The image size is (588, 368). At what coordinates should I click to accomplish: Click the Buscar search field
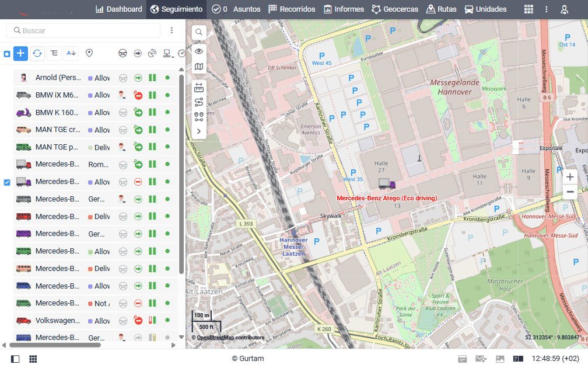click(87, 30)
